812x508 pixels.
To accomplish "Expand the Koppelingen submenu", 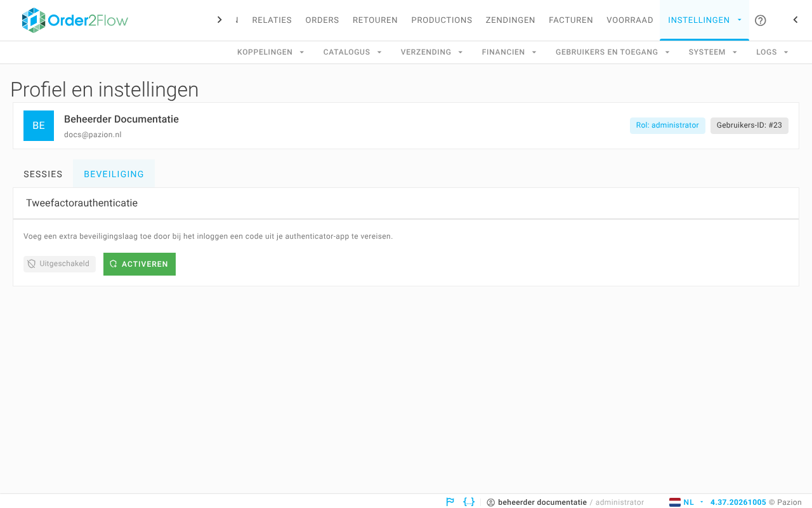I will click(271, 52).
